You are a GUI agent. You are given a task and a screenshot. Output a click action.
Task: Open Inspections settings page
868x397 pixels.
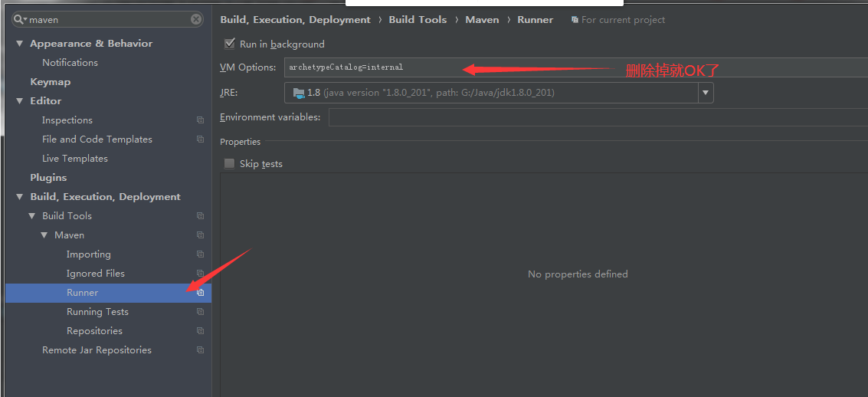67,120
